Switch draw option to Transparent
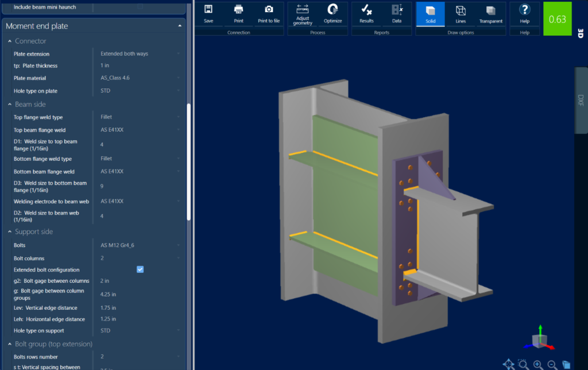 tap(490, 14)
